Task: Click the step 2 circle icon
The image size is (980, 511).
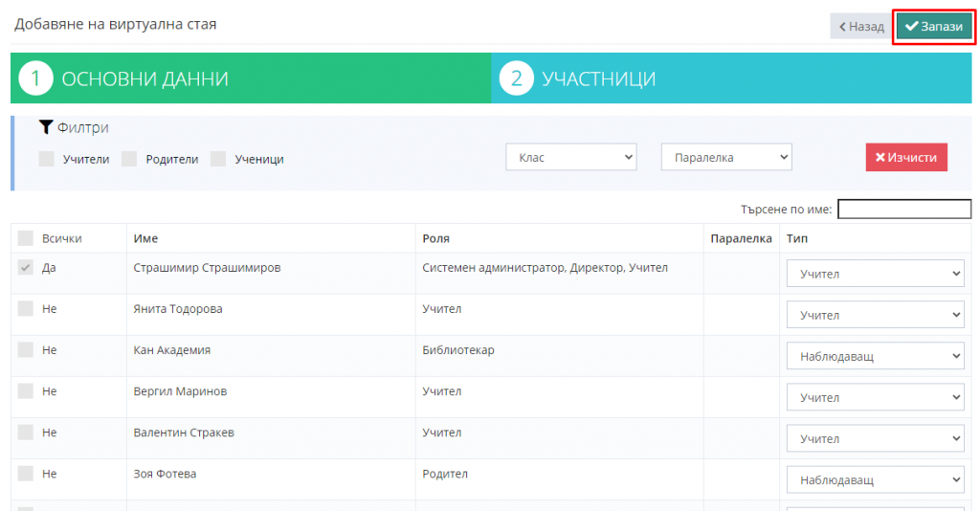Action: coord(516,78)
